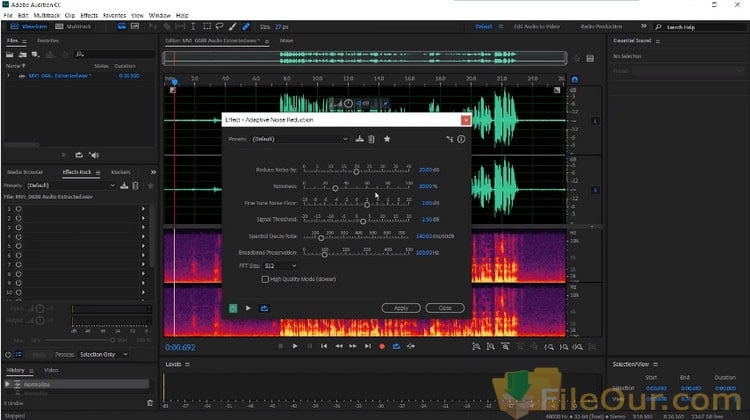
Task: Toggle power for effect slot 1
Action: click(19, 209)
